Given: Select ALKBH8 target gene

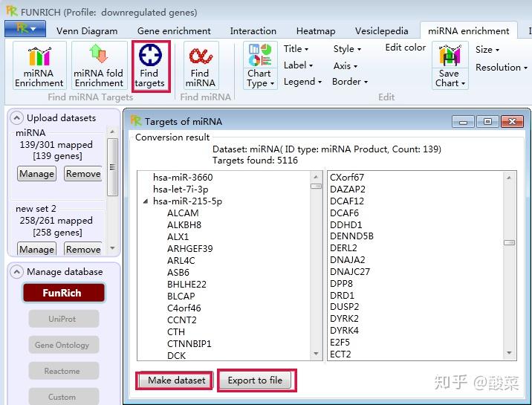Looking at the screenshot, I should point(184,225).
